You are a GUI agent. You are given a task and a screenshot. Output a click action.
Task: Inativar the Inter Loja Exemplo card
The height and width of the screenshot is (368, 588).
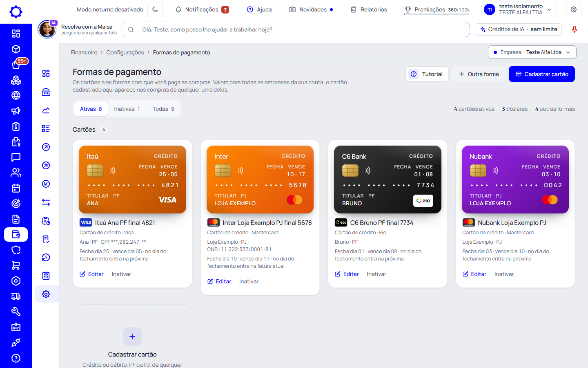coord(249,281)
